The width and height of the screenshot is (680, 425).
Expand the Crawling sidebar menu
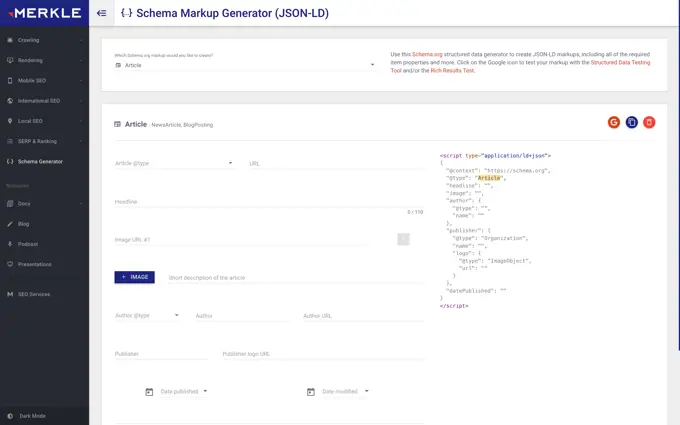pyautogui.click(x=44, y=40)
